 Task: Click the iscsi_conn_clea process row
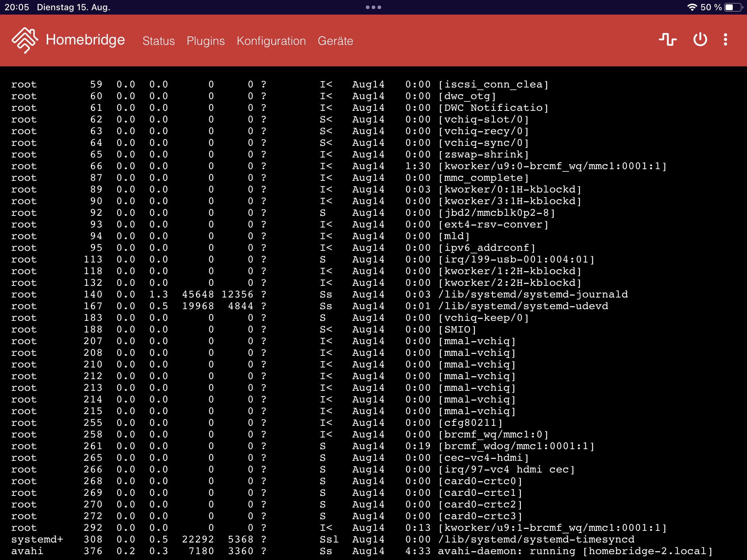(x=493, y=84)
